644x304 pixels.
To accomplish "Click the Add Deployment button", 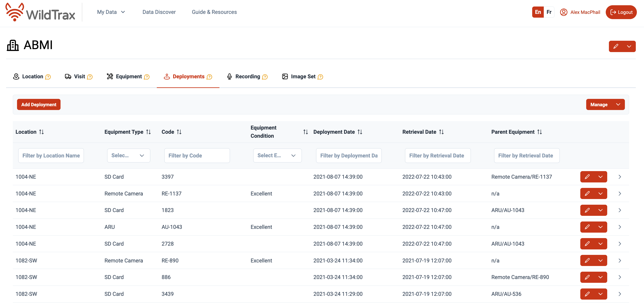I will point(39,105).
